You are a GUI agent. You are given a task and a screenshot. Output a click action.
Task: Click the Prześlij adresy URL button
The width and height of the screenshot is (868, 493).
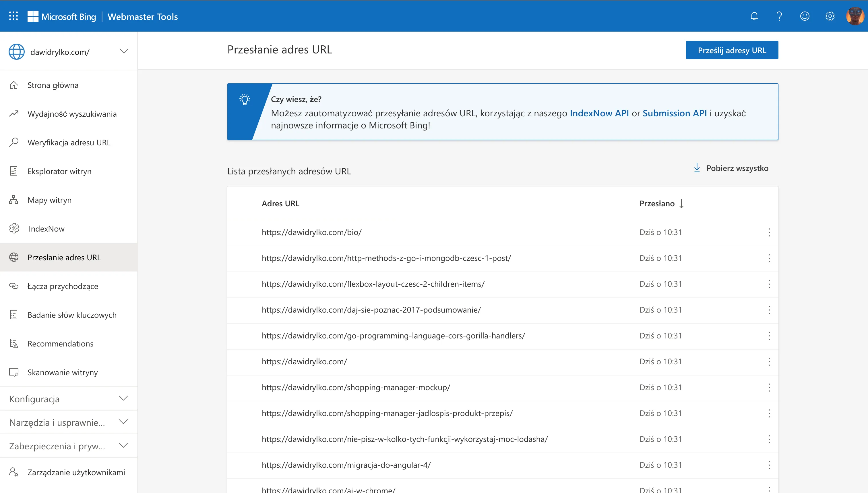[x=732, y=50]
